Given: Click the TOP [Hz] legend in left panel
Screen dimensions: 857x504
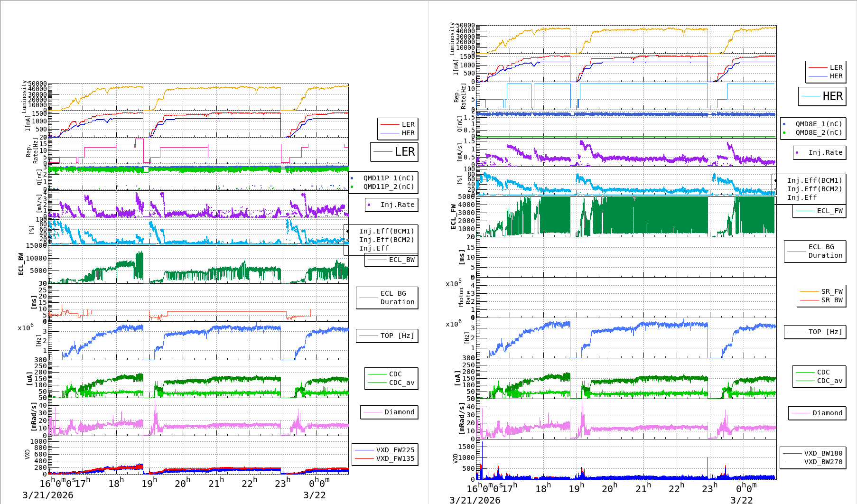Looking at the screenshot, I should [x=397, y=336].
